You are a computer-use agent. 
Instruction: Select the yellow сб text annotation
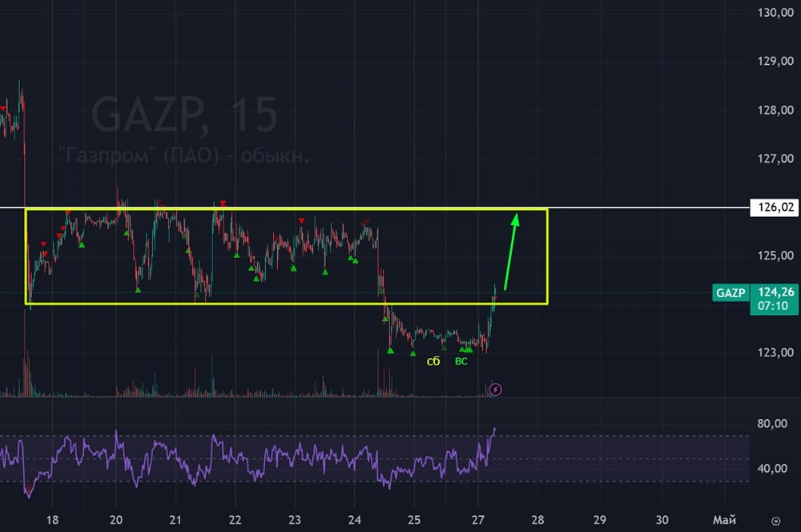(433, 361)
